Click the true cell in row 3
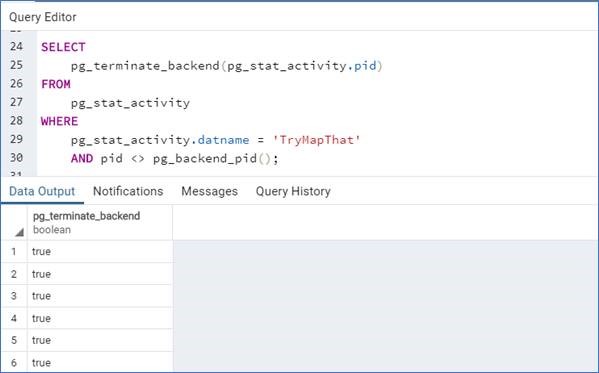 (x=100, y=296)
